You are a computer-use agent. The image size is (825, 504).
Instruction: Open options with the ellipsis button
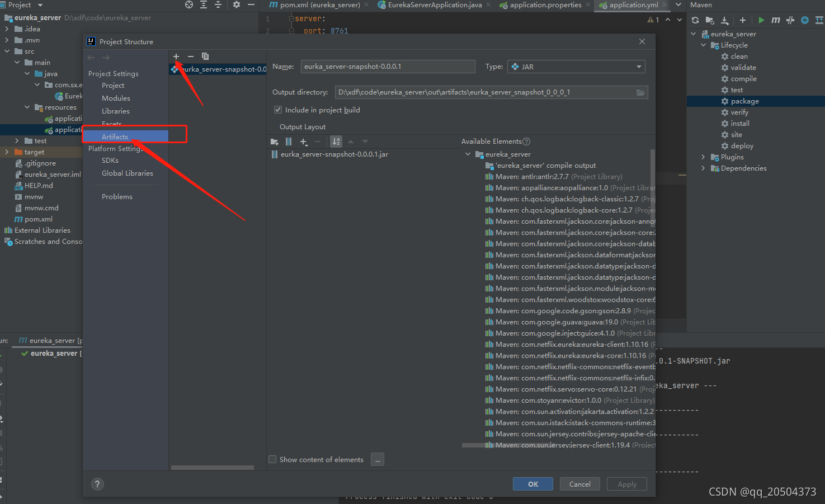pos(378,459)
